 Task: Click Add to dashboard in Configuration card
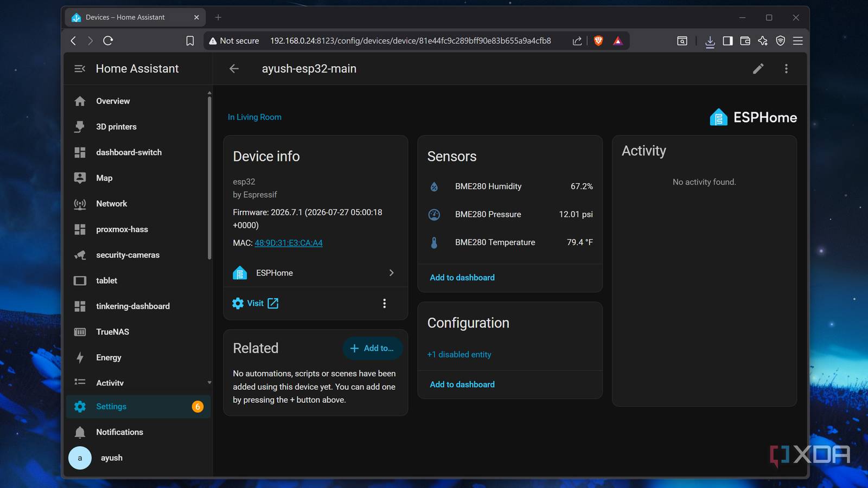462,384
